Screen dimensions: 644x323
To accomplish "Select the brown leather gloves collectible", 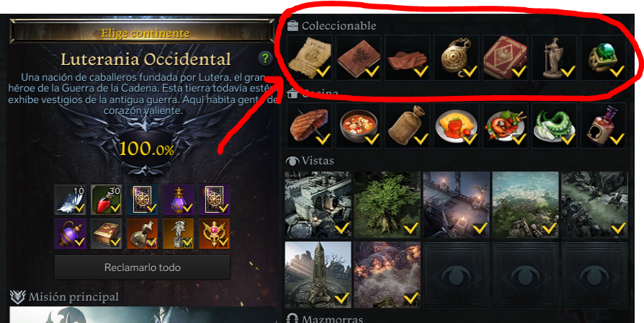I will (407, 58).
